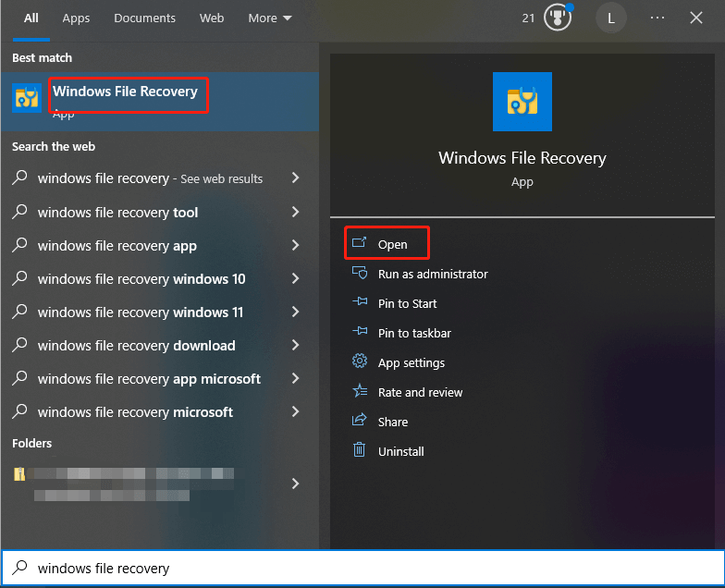
Task: Click the Open action icon
Action: [x=359, y=243]
